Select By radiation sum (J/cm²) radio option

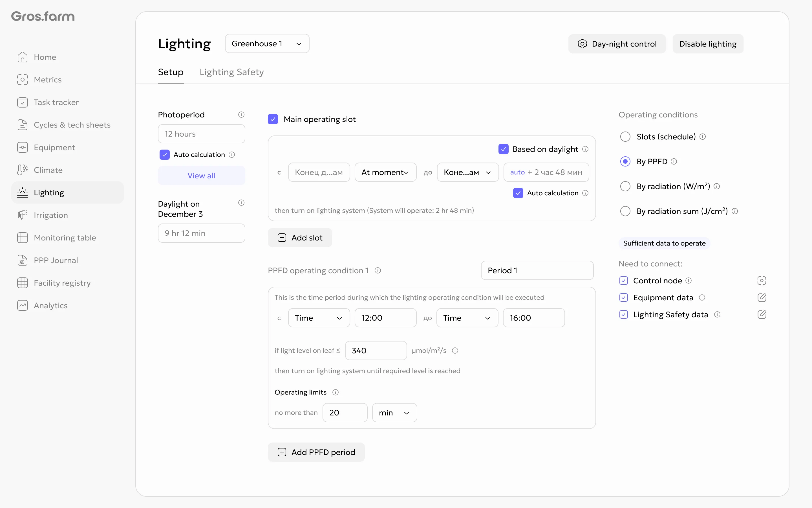pos(625,211)
